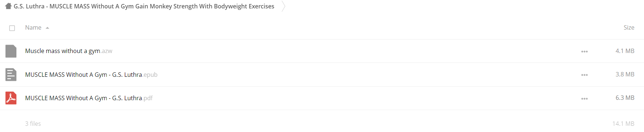Click the gray file icon for the azw book

click(x=11, y=51)
